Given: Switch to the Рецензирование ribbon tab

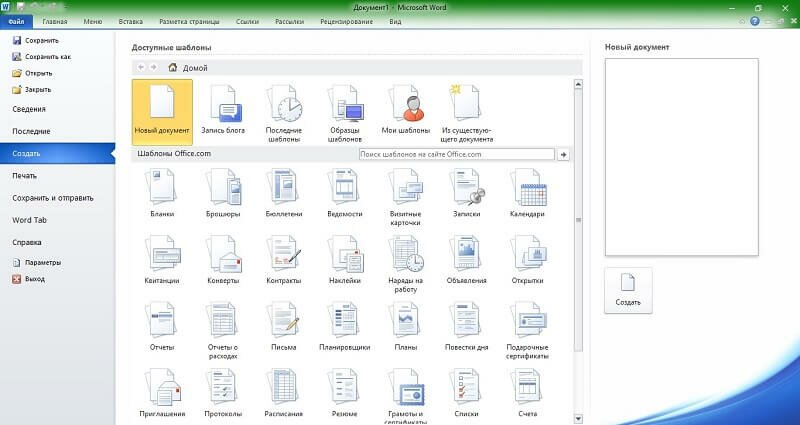Looking at the screenshot, I should (346, 21).
